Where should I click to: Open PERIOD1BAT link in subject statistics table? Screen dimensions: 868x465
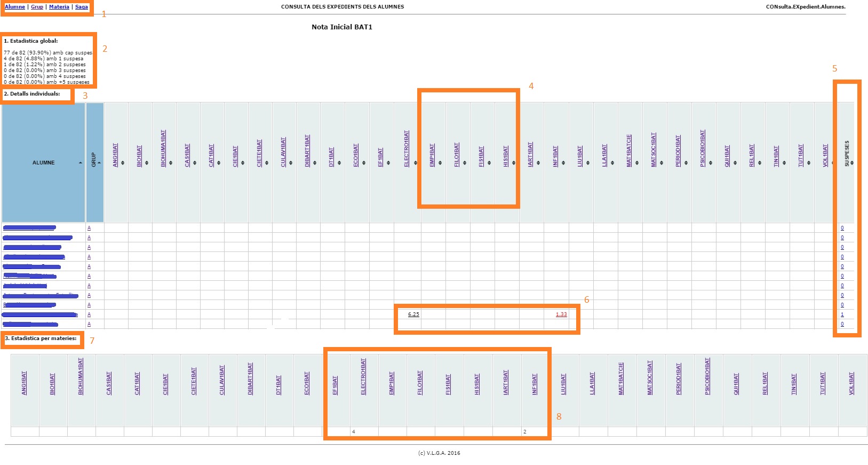[679, 379]
